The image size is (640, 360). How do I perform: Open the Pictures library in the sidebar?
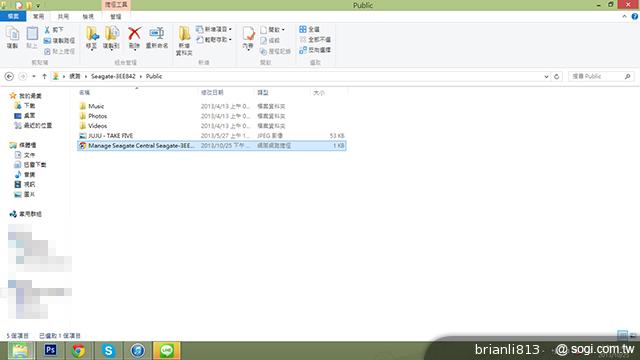coord(24,194)
